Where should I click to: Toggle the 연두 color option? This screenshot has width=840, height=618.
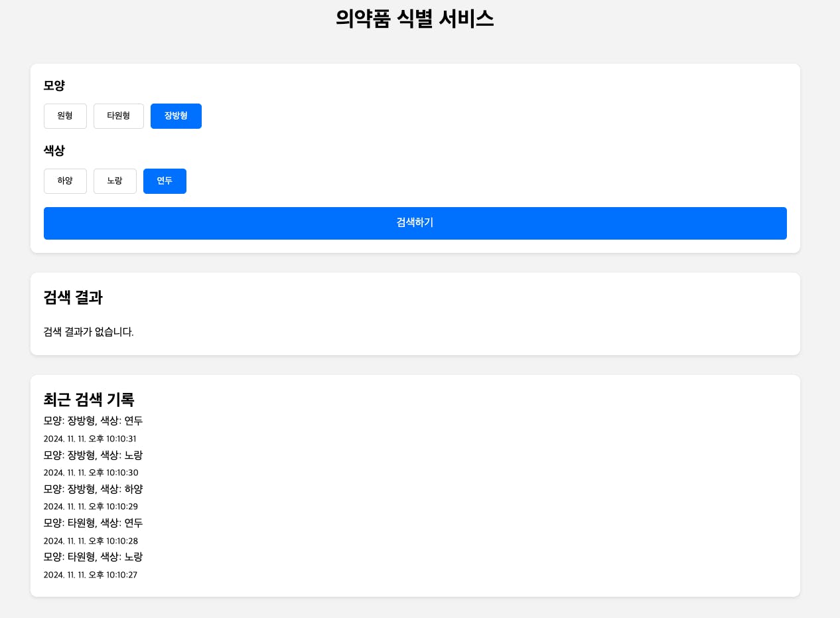pos(165,181)
